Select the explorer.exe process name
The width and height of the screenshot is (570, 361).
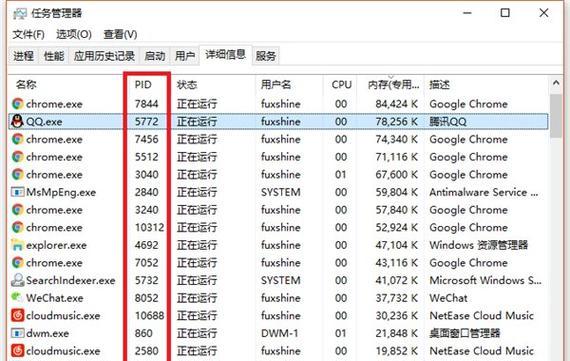[x=56, y=245]
